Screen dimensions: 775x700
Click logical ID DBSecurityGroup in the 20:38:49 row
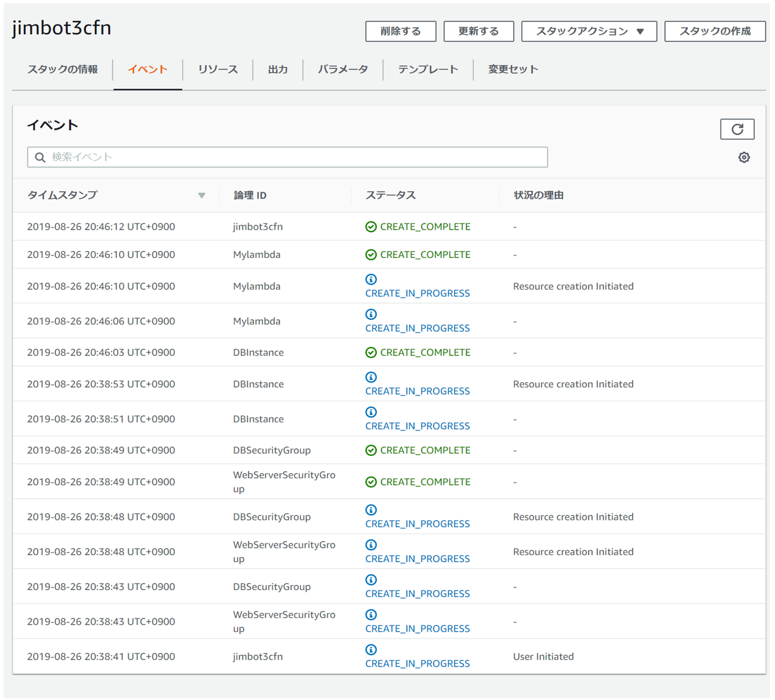coord(272,451)
